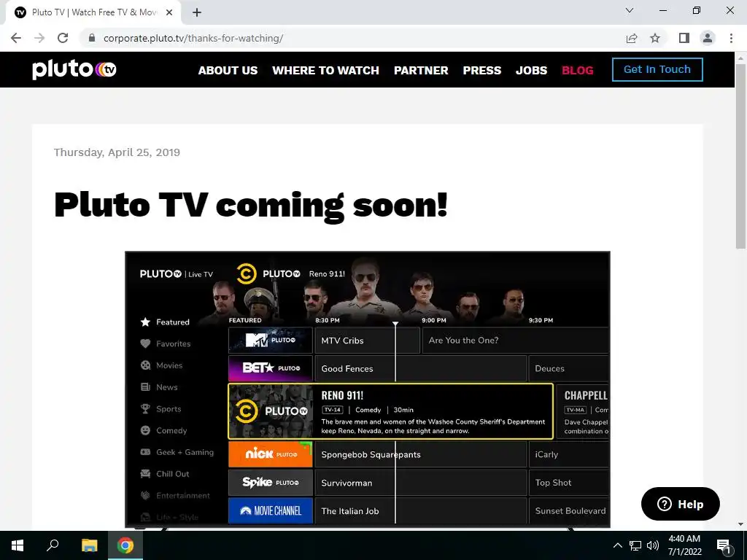
Task: Go back with browser back arrow
Action: point(16,38)
